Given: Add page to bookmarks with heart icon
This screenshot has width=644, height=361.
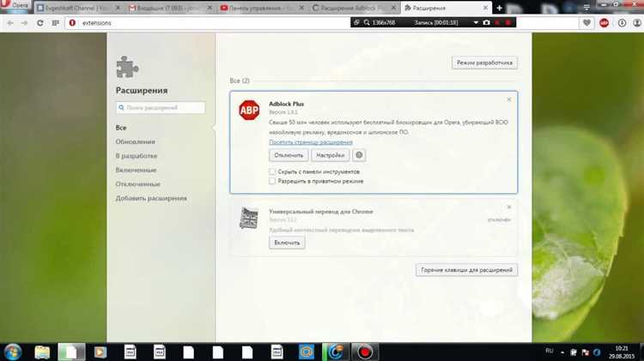Looking at the screenshot, I should (586, 23).
